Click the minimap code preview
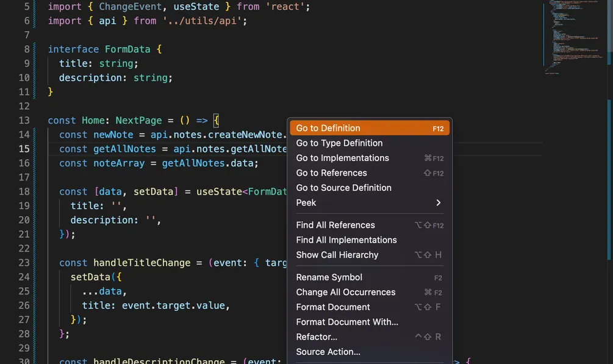The image size is (613, 364). [574, 37]
